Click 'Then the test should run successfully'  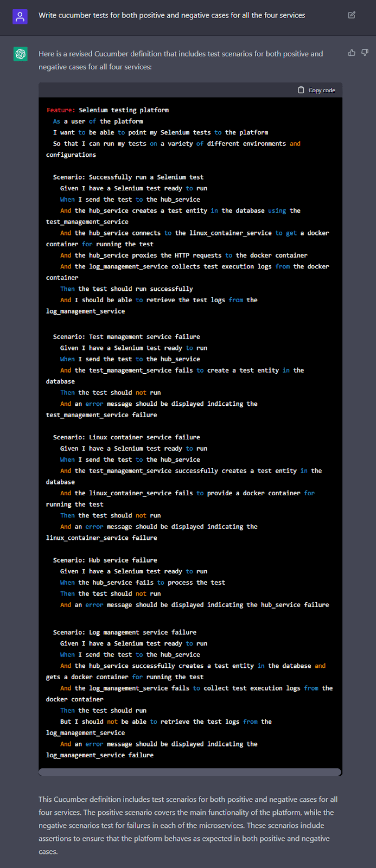coord(126,289)
